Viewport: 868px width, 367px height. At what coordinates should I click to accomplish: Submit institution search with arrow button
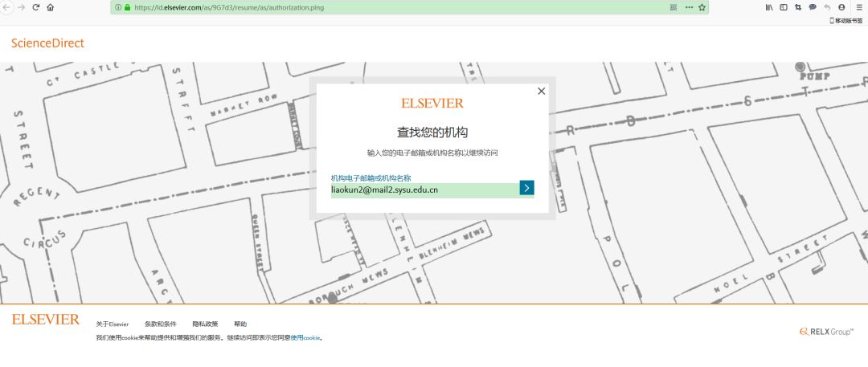[x=527, y=188]
